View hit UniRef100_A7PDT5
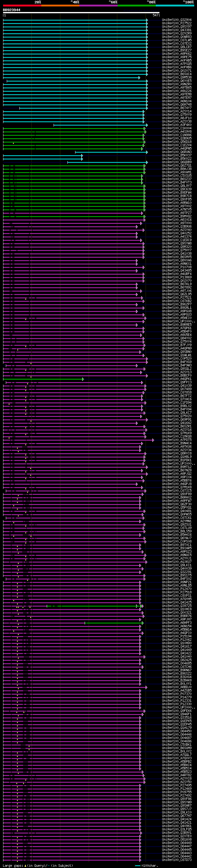 point(176,440)
